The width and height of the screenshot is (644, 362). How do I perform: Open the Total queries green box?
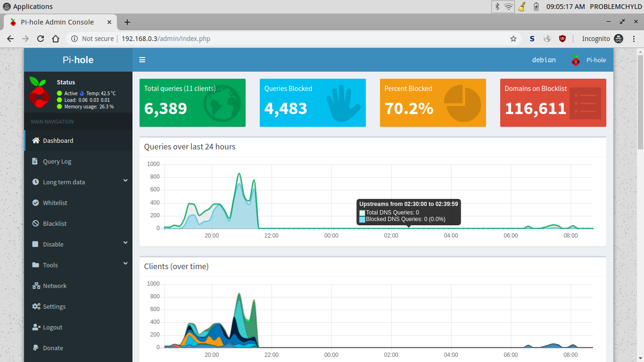(192, 103)
